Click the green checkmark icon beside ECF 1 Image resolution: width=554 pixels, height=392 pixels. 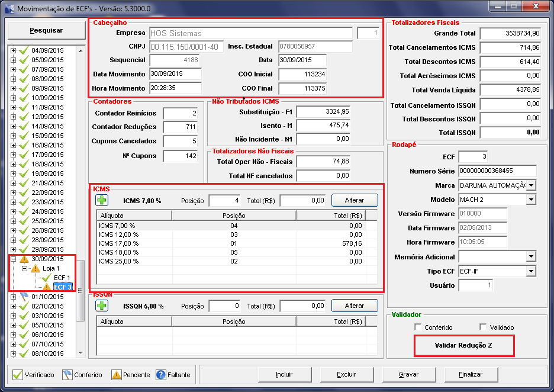[47, 278]
